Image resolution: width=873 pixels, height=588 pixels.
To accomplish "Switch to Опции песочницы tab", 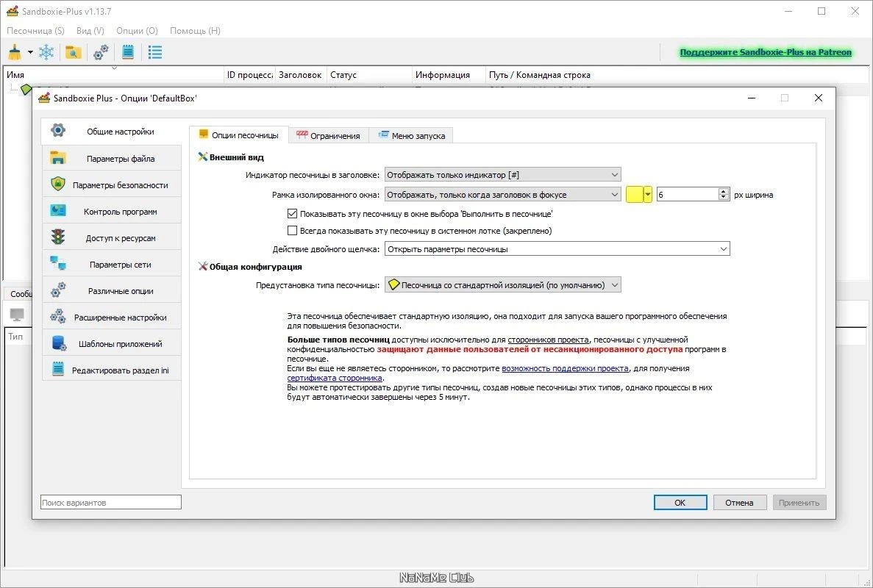I will pos(239,135).
